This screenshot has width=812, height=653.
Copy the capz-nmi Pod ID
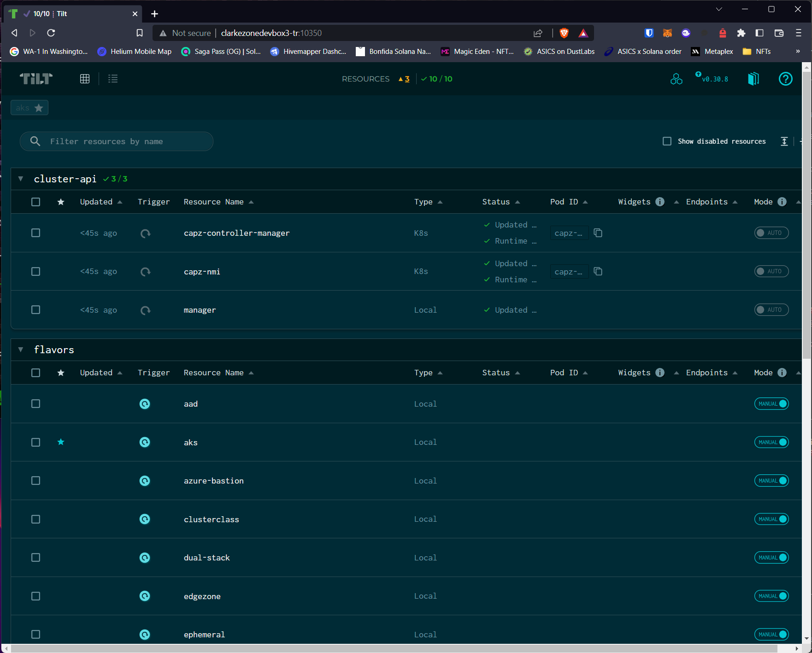pyautogui.click(x=598, y=272)
